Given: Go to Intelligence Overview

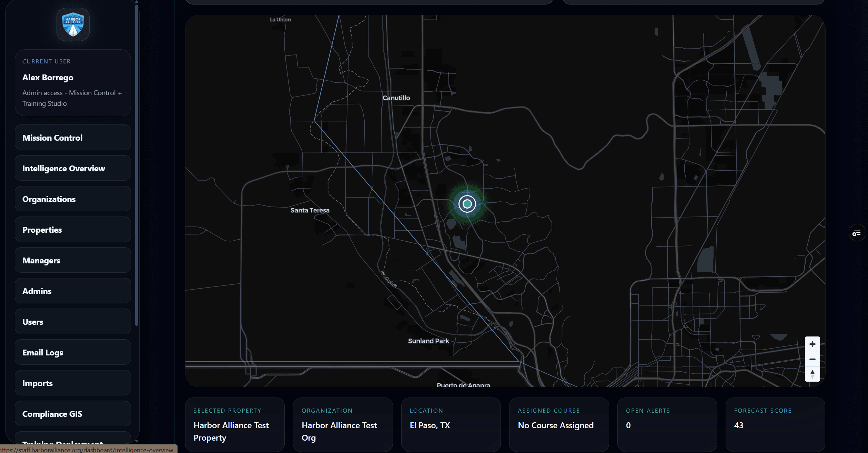Looking at the screenshot, I should coord(73,168).
